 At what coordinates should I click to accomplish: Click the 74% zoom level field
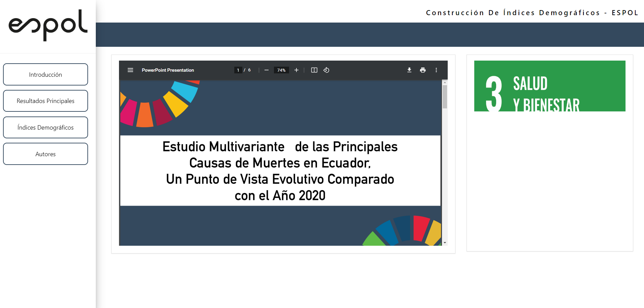coord(281,70)
